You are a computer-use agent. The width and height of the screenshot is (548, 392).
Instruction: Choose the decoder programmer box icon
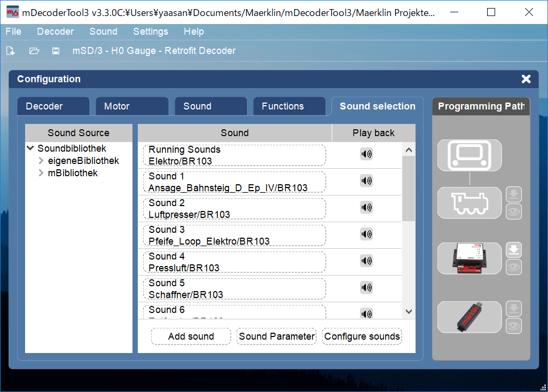(x=469, y=258)
